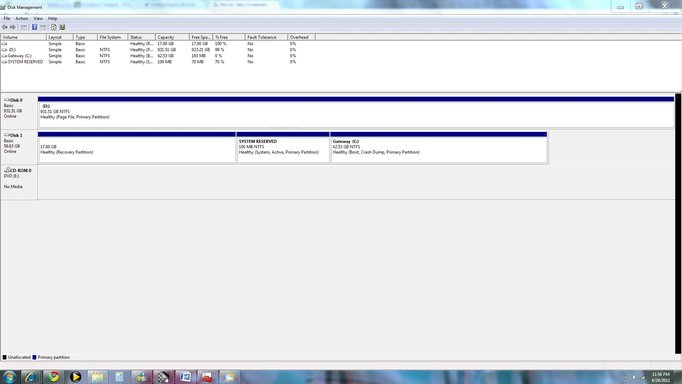This screenshot has height=384, width=682.
Task: Select the 70 MB free space cell
Action: tap(197, 62)
